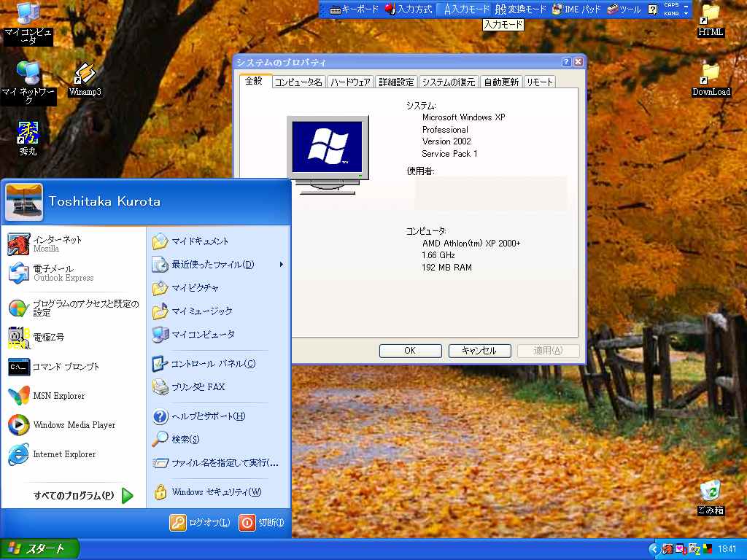The image size is (747, 560).
Task: Open IME 入力方式 menu on language bar
Action: tap(409, 9)
